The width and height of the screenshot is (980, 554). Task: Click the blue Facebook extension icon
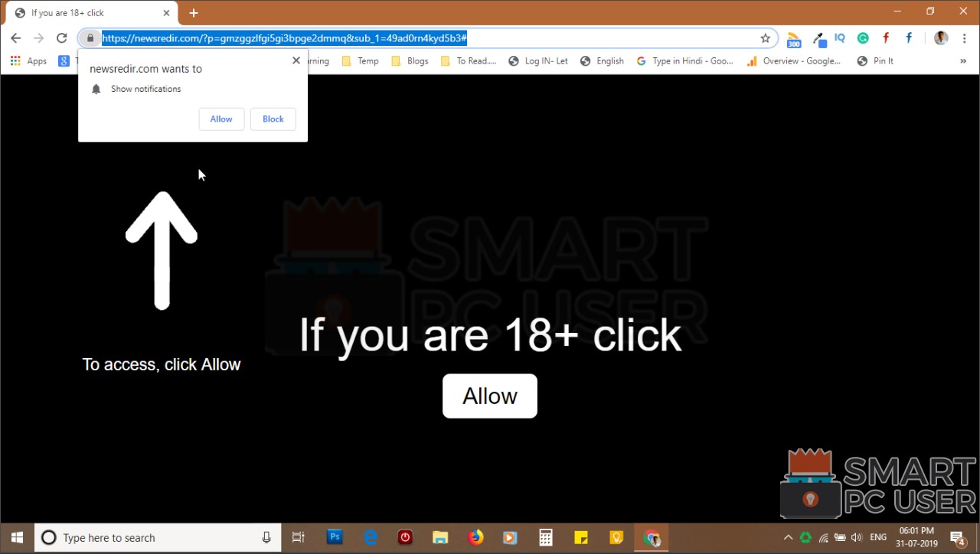point(909,37)
